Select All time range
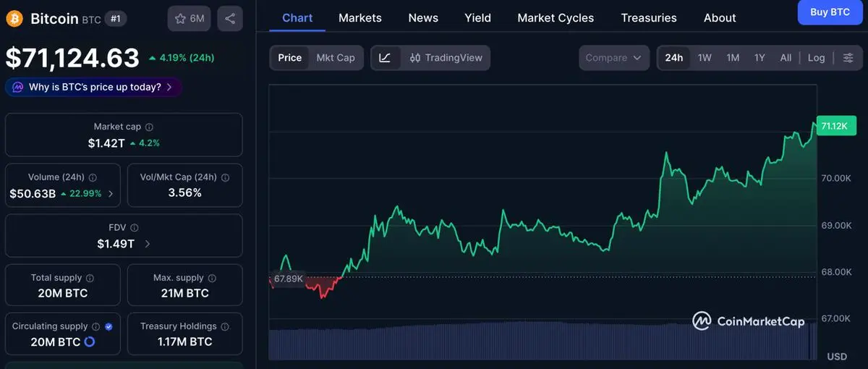The width and height of the screenshot is (868, 369). (786, 58)
